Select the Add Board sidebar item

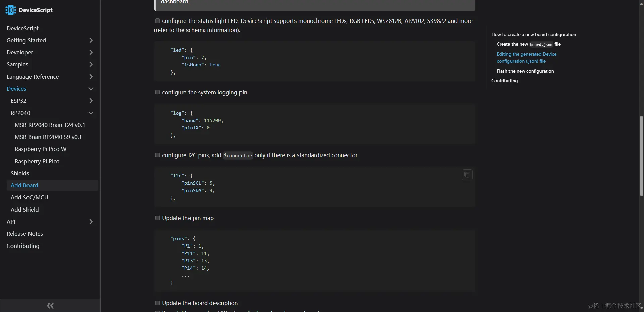52,185
